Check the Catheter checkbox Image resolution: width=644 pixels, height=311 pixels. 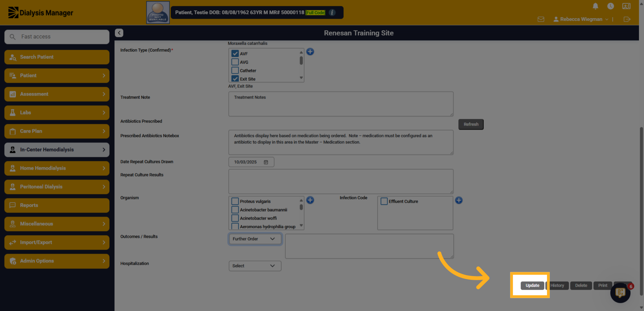(x=235, y=70)
